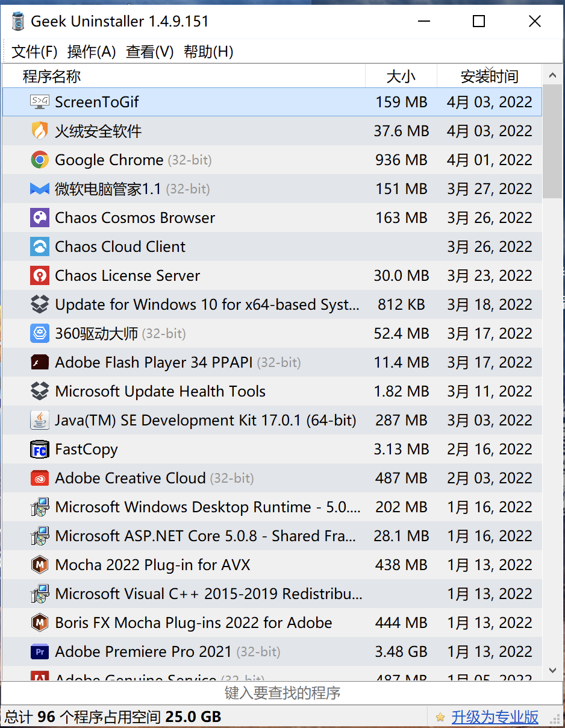Click the scrollbar up arrow

click(552, 75)
